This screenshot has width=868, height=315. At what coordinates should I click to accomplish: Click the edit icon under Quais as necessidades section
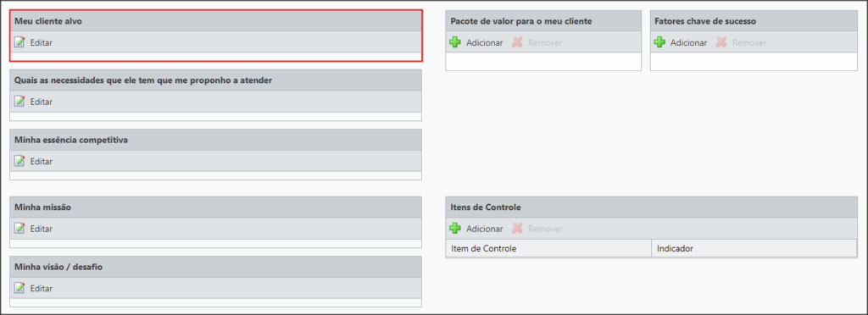tap(19, 102)
